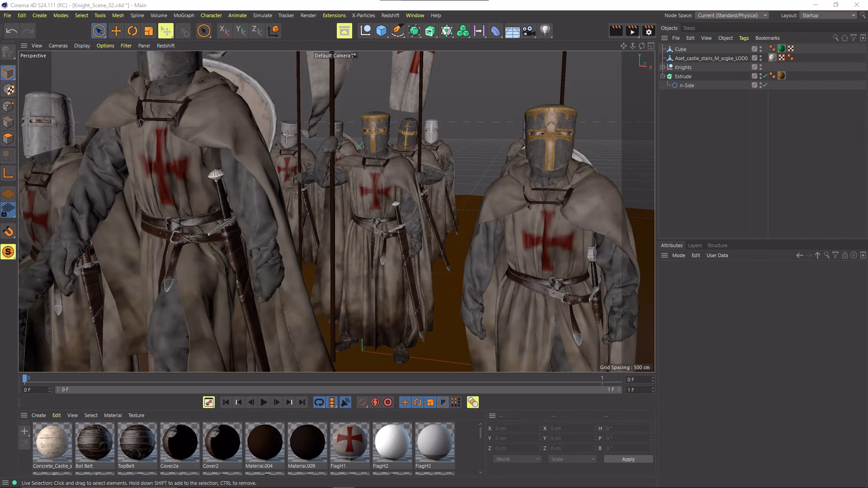Click the Cube object's visibility dots
868x488 pixels.
(760, 49)
